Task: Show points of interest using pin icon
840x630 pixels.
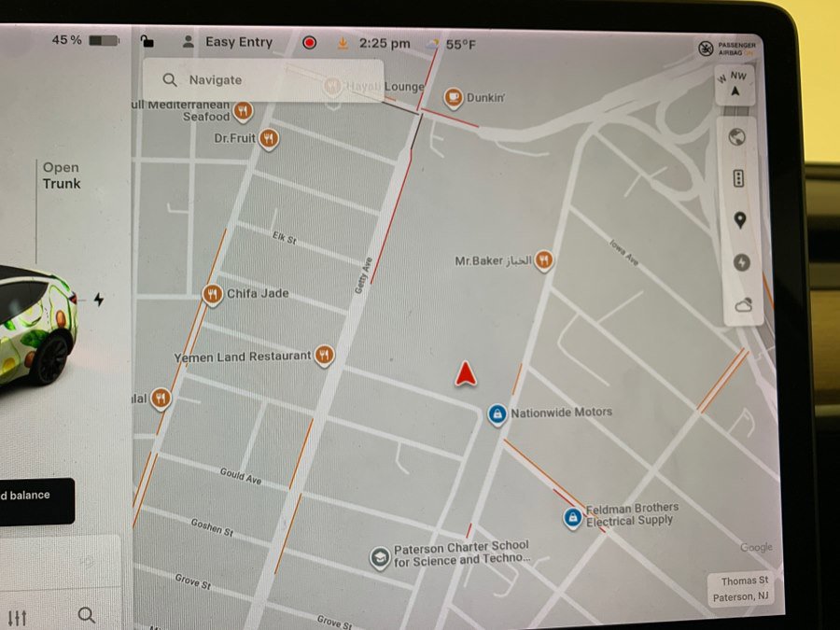Action: point(740,220)
